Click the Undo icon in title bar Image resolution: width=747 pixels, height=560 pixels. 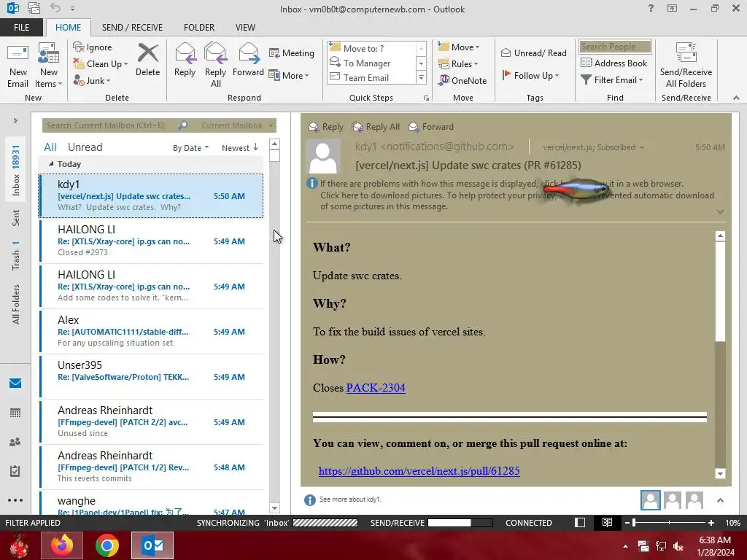55,8
